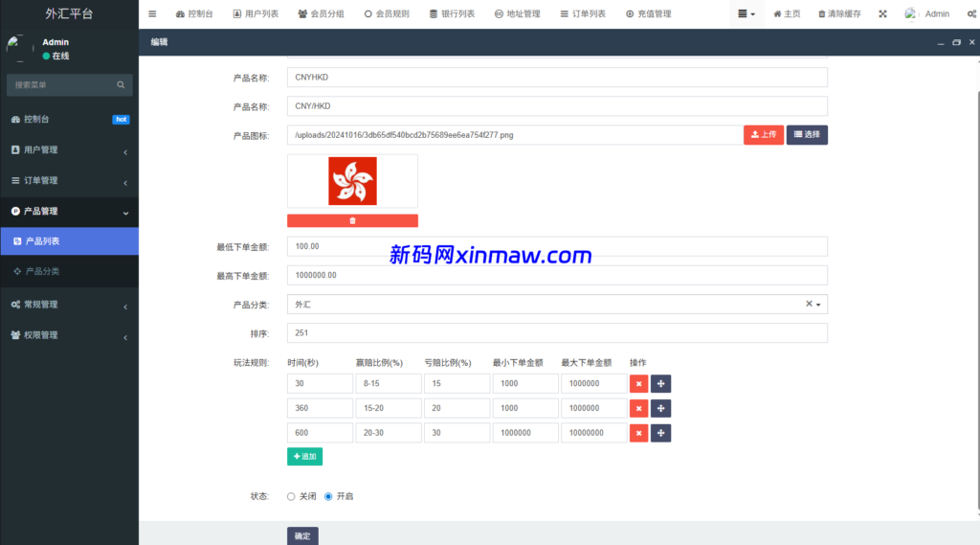Click the win ratio field 8-15
This screenshot has width=980, height=545.
click(389, 383)
